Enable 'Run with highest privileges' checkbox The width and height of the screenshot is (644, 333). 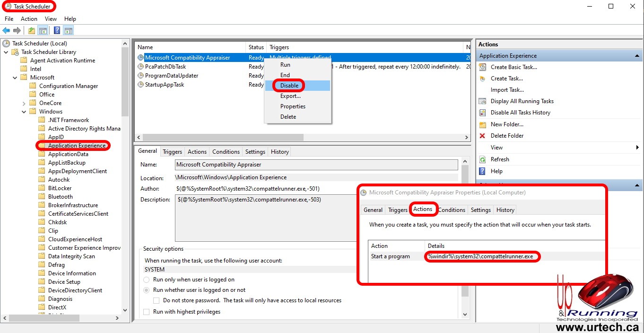tap(147, 312)
